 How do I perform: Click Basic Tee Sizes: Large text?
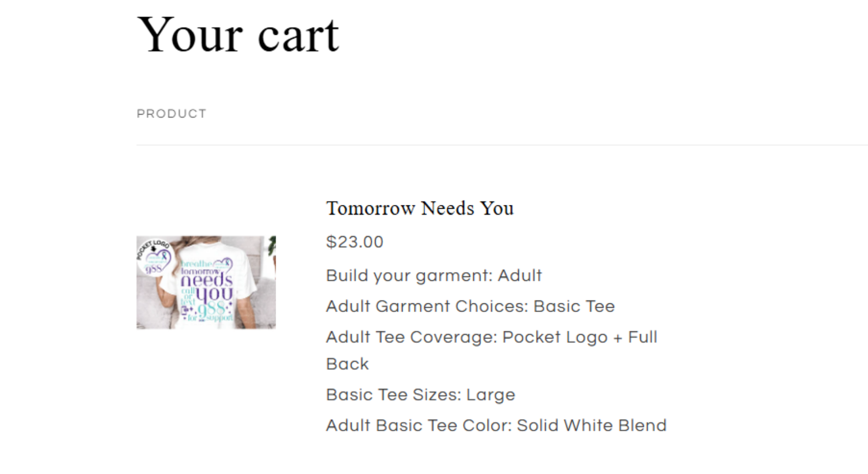tap(420, 395)
